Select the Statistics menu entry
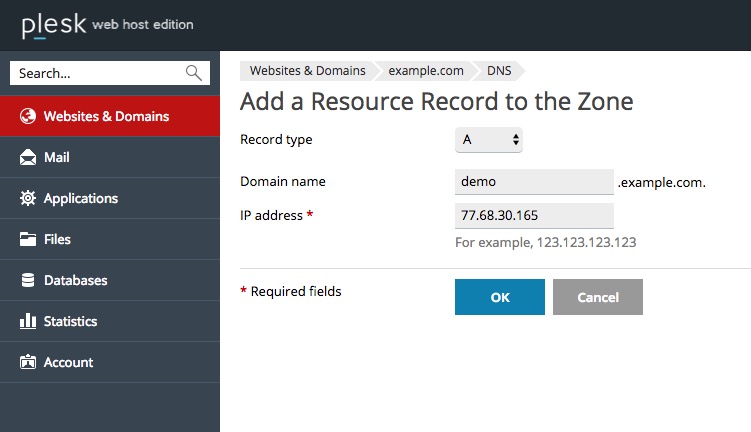Screen dimensions: 751x432 pos(110,321)
